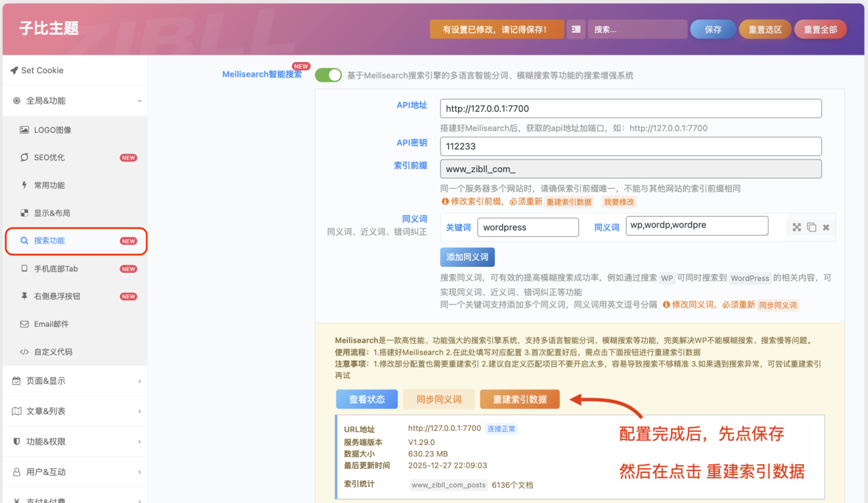Click the pin icon beside 右侧悬浮按钮
The height and width of the screenshot is (503, 868).
tap(23, 297)
